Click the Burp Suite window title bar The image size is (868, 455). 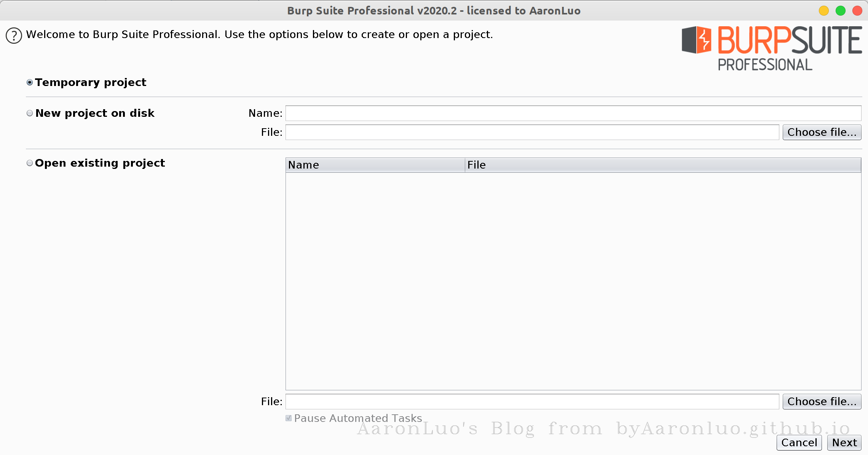click(x=433, y=11)
